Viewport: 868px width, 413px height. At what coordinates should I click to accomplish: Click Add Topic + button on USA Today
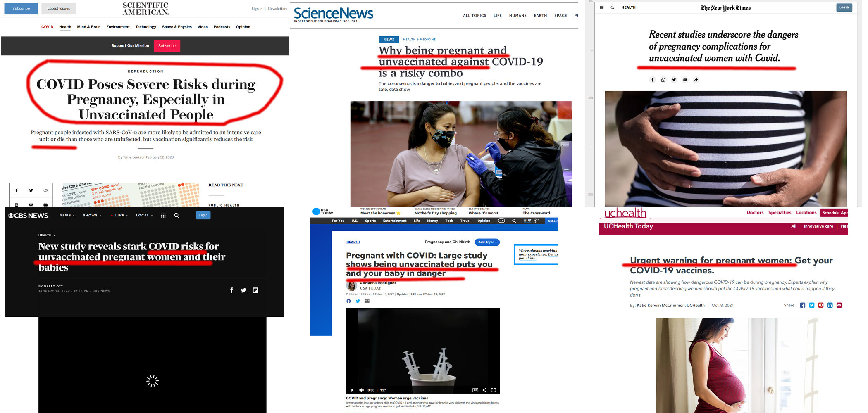click(x=487, y=242)
